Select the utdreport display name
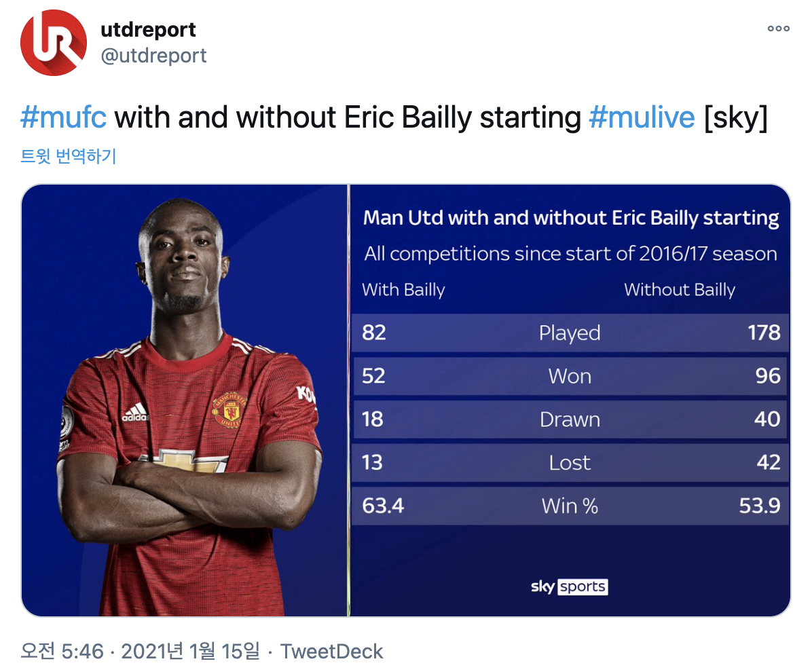This screenshot has height=672, width=812. click(148, 30)
